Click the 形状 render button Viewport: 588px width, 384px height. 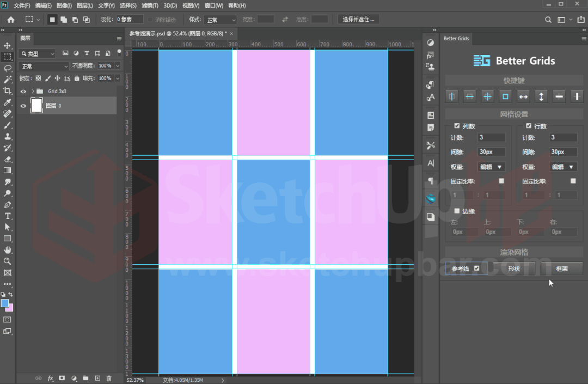514,269
